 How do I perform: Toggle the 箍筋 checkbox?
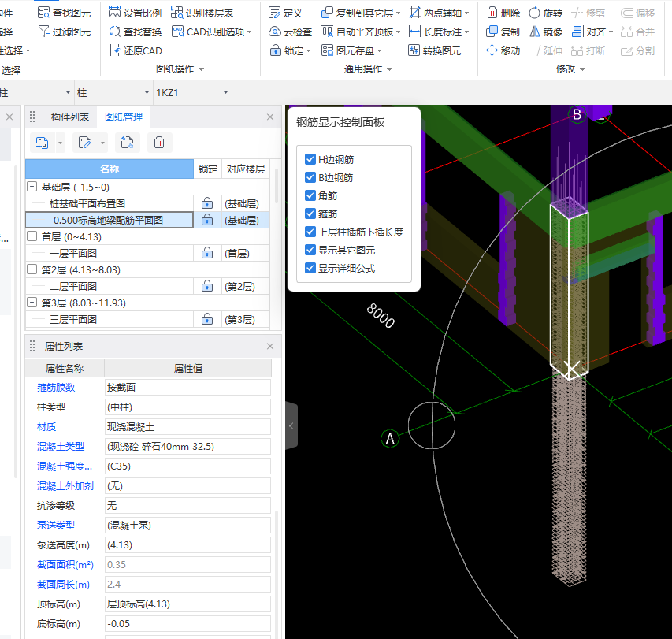click(x=310, y=214)
